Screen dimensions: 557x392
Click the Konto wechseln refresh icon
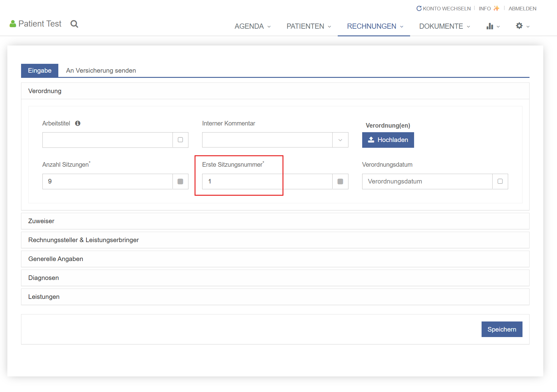point(419,9)
